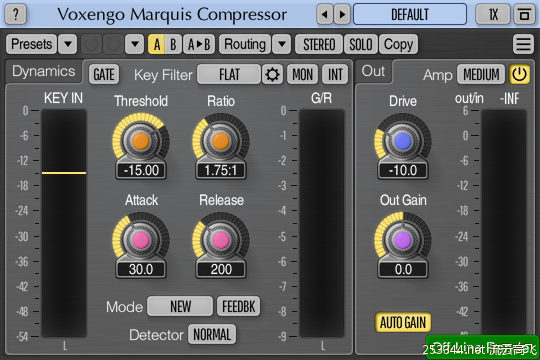Open the NORMAL detector selector
Image resolution: width=540 pixels, height=360 pixels.
212,335
